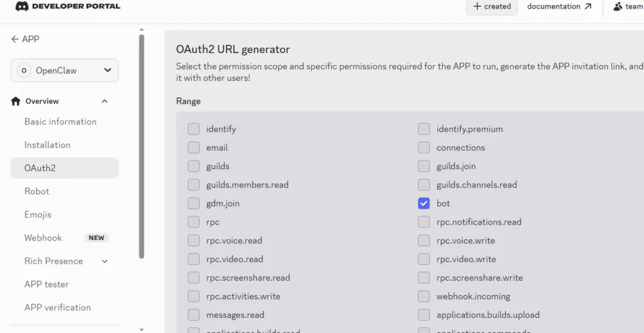Click the back arrow next to APP

tap(15, 40)
